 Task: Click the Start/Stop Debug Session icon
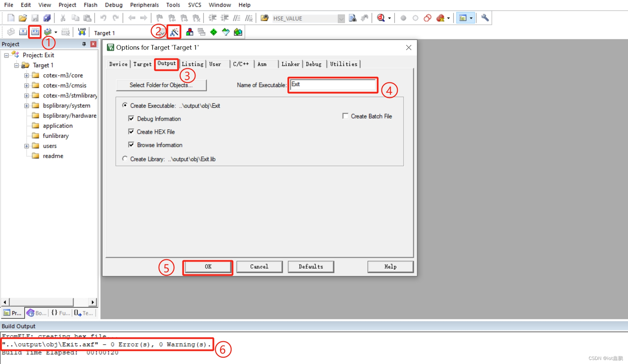coord(381,18)
